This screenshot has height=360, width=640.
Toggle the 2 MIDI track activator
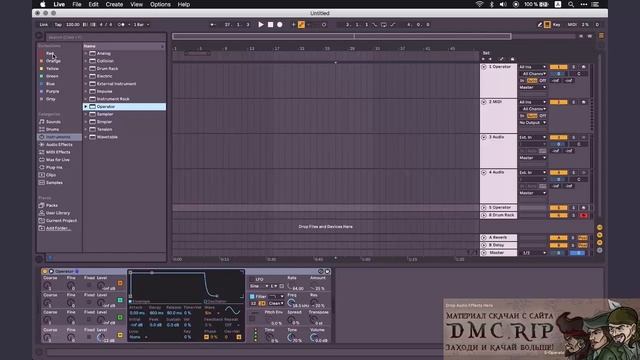coord(558,102)
